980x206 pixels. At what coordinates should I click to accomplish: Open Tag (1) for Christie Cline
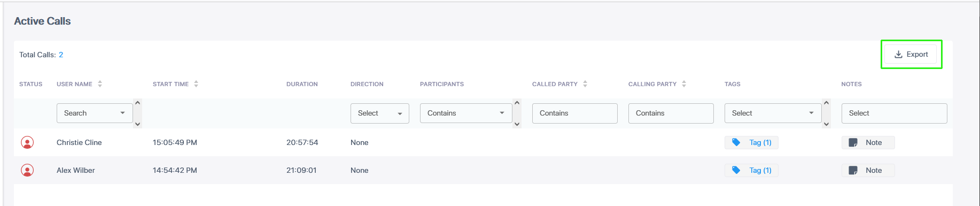(x=751, y=142)
